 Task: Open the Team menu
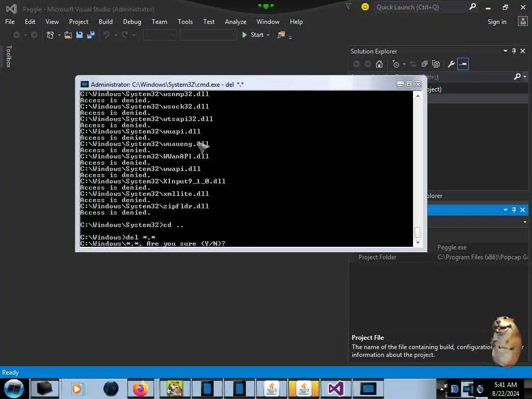(x=159, y=22)
